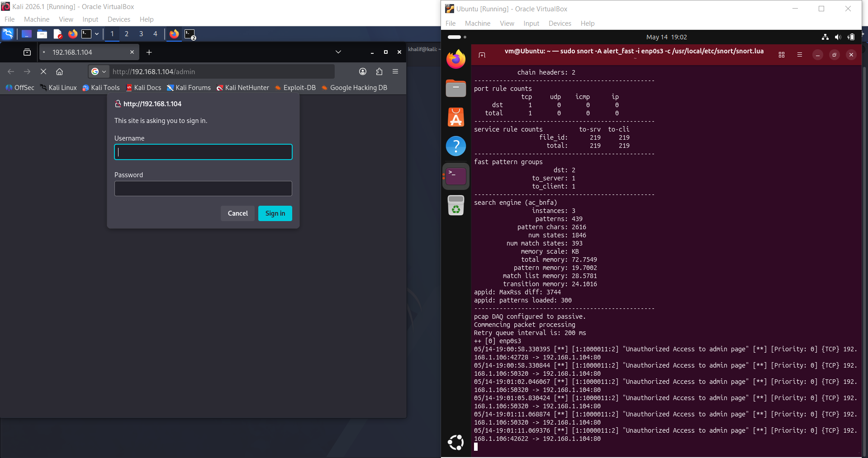868x458 pixels.
Task: Open OffSec bookmark
Action: (20, 88)
